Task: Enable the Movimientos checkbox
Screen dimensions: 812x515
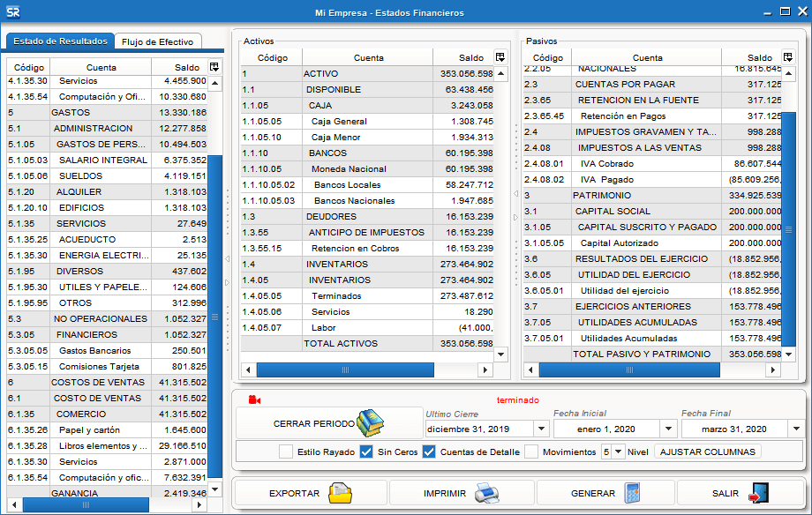Action: point(531,452)
